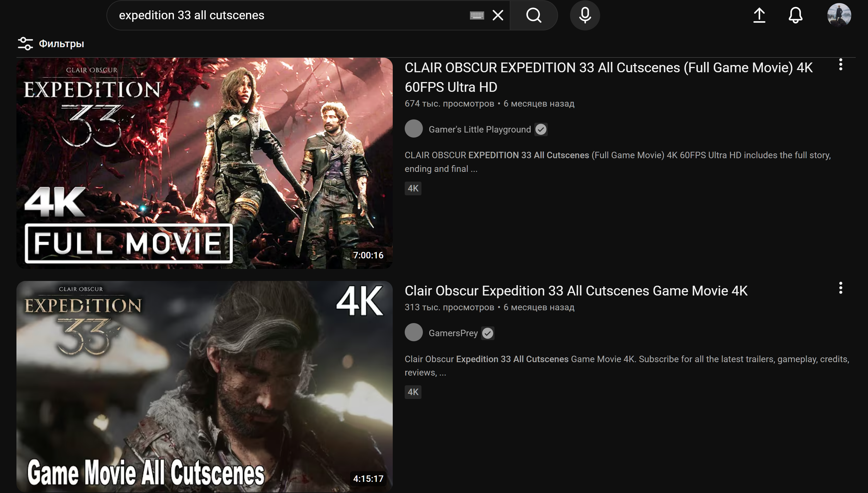Open CLAIR OBSCUR EXPEDITION 33 Full Game Movie title

coord(608,77)
